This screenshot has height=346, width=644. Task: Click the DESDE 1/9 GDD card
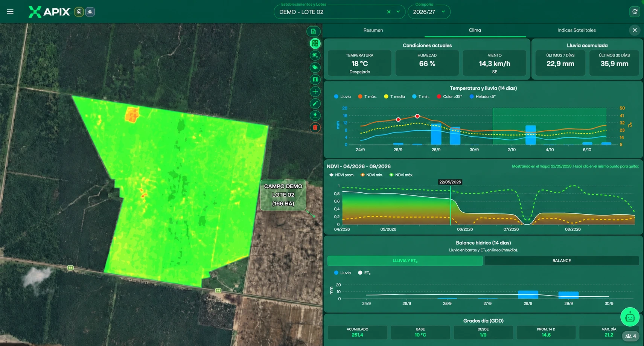[x=483, y=332]
